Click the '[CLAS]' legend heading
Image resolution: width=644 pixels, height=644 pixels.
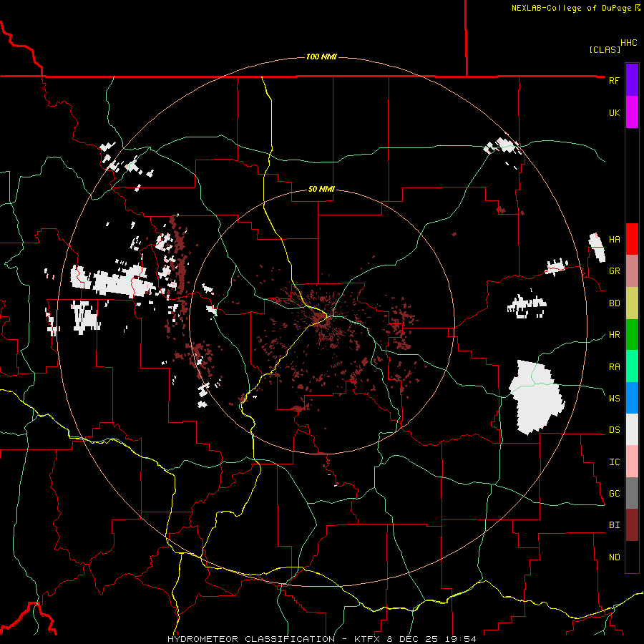pos(605,49)
